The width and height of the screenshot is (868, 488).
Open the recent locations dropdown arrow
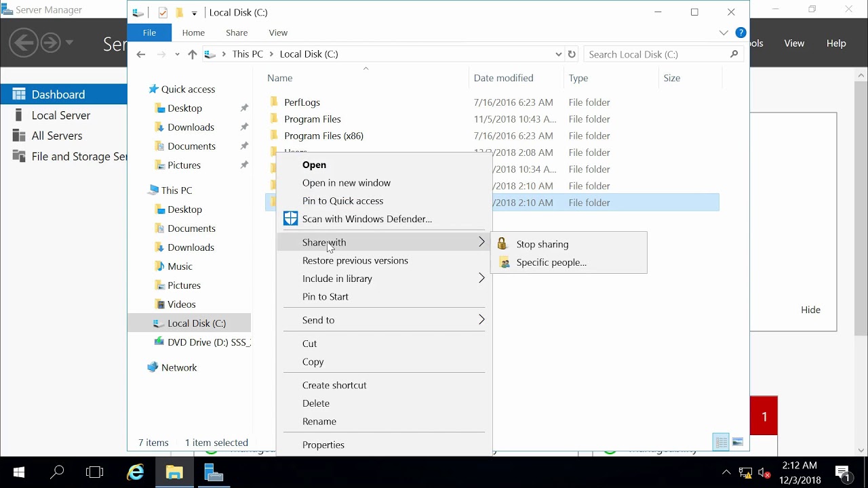coord(178,54)
